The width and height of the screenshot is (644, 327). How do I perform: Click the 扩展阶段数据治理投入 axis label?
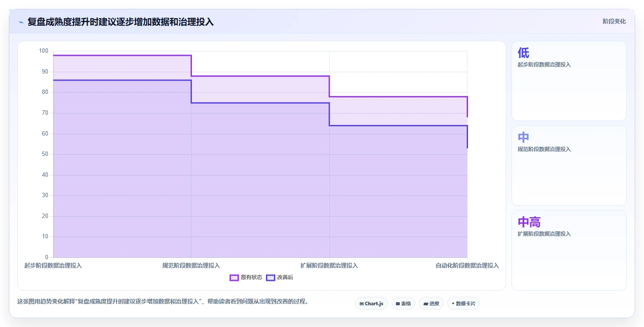click(329, 265)
